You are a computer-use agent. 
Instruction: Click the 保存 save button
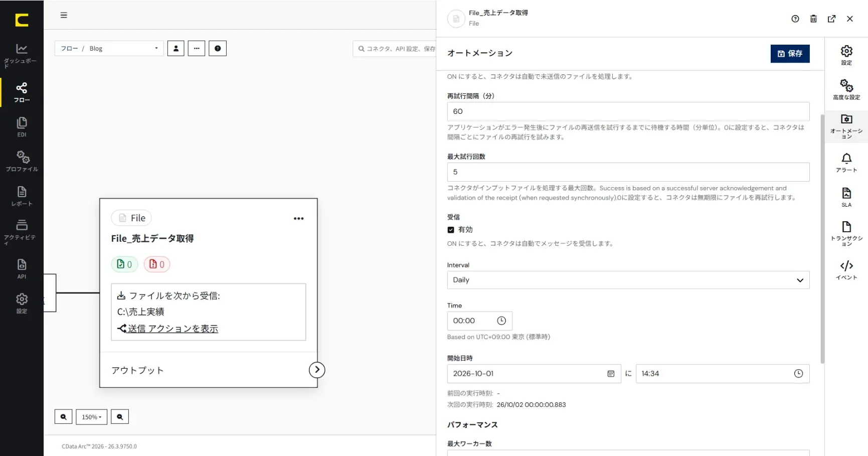790,54
